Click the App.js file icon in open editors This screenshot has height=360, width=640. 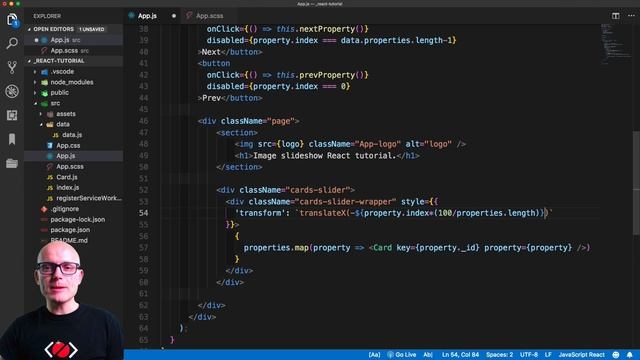tap(44, 40)
